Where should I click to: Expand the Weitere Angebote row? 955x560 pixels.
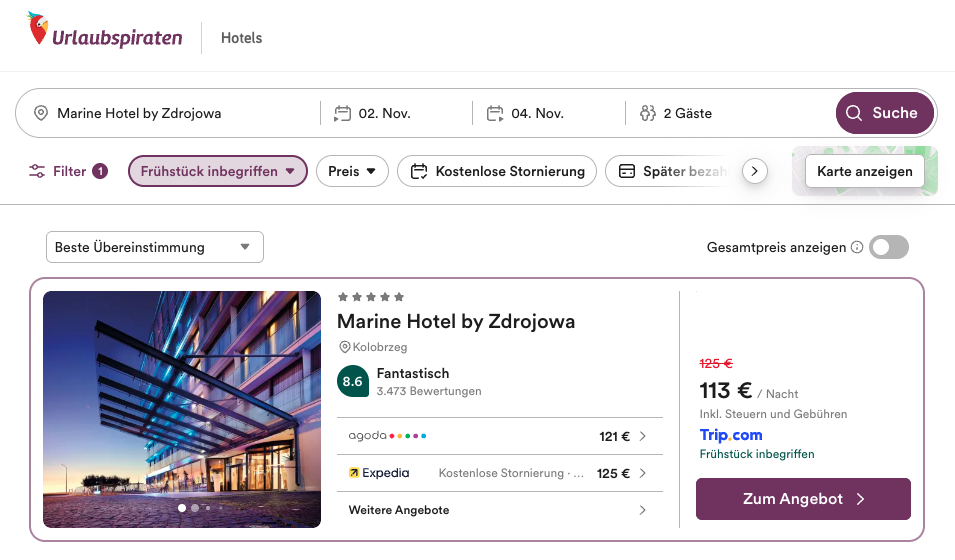click(x=499, y=510)
